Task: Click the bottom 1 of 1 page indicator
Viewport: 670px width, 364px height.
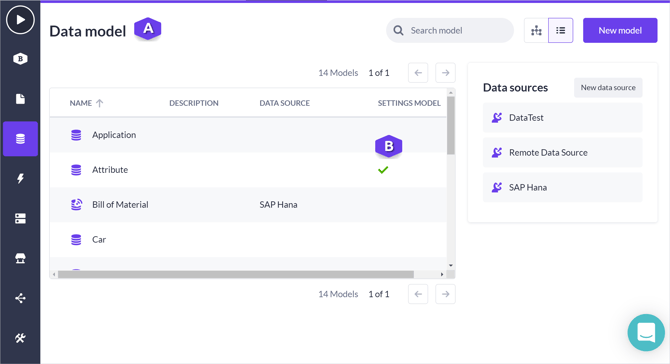Action: pos(379,294)
